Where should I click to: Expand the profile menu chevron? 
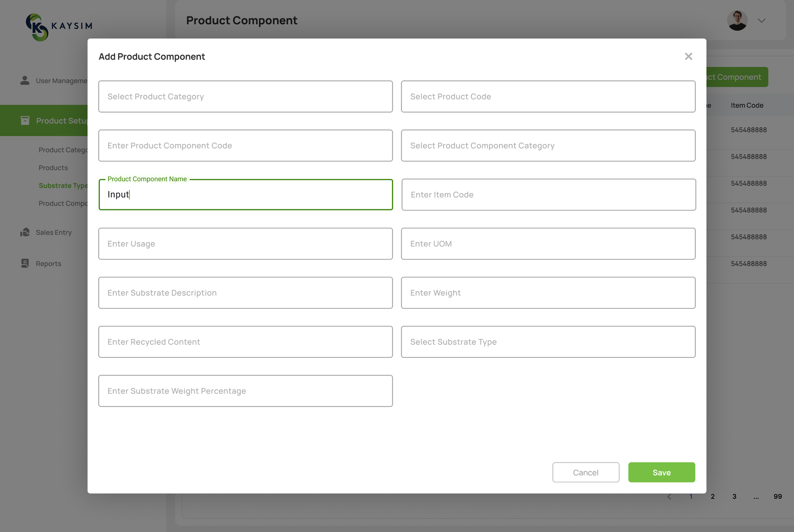[761, 21]
